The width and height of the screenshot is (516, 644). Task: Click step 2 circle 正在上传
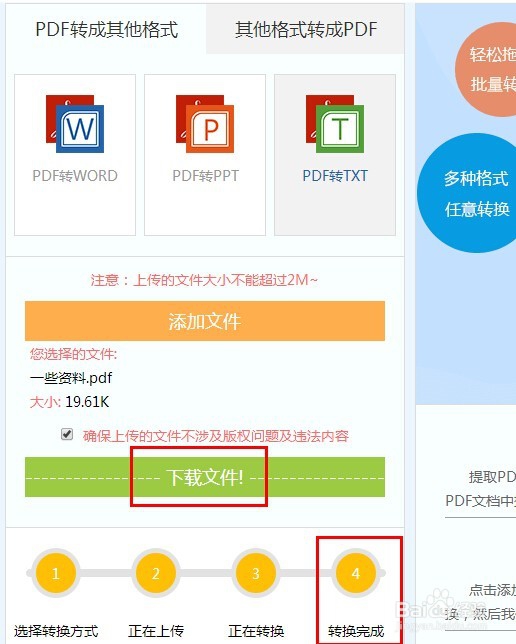(x=156, y=573)
